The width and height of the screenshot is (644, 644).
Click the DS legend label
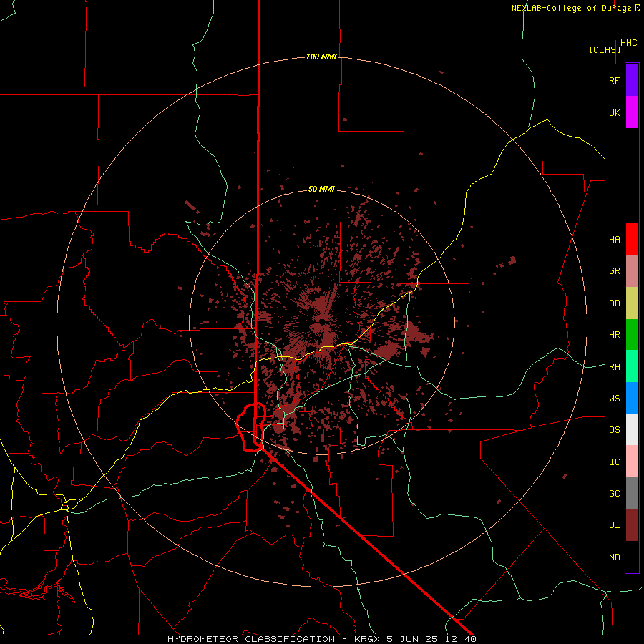(x=614, y=429)
